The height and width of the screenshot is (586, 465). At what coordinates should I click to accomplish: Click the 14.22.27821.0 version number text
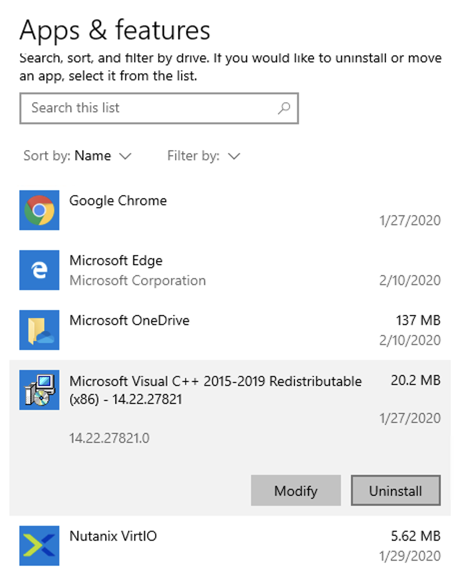109,438
